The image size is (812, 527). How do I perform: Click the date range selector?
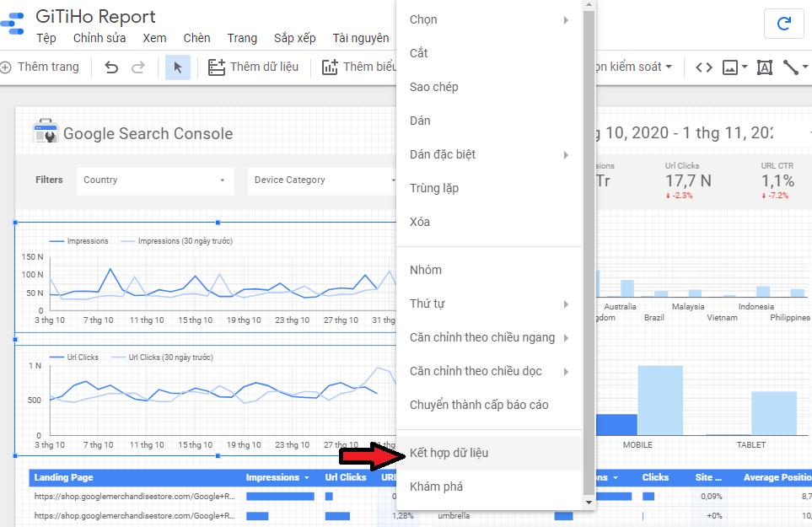point(684,133)
